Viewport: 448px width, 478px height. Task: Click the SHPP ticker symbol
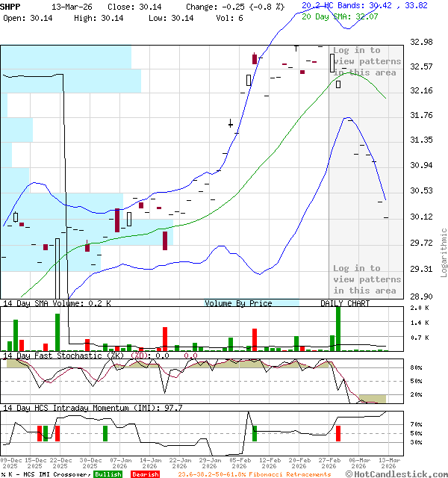(11, 6)
